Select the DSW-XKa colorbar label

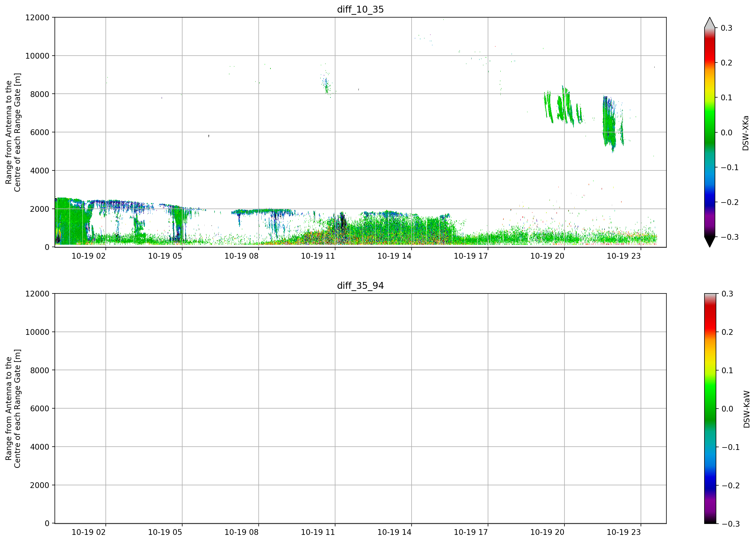point(746,133)
